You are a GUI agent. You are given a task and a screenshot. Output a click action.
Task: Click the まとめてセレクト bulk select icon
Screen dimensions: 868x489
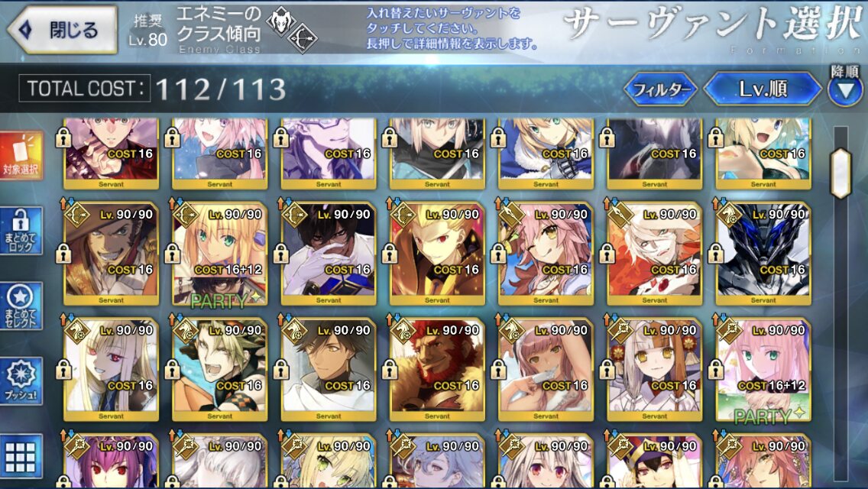pyautogui.click(x=21, y=306)
